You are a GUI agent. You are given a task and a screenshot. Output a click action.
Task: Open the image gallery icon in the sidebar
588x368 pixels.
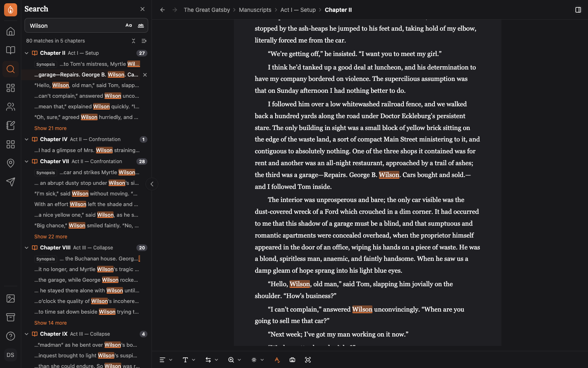pos(11,298)
